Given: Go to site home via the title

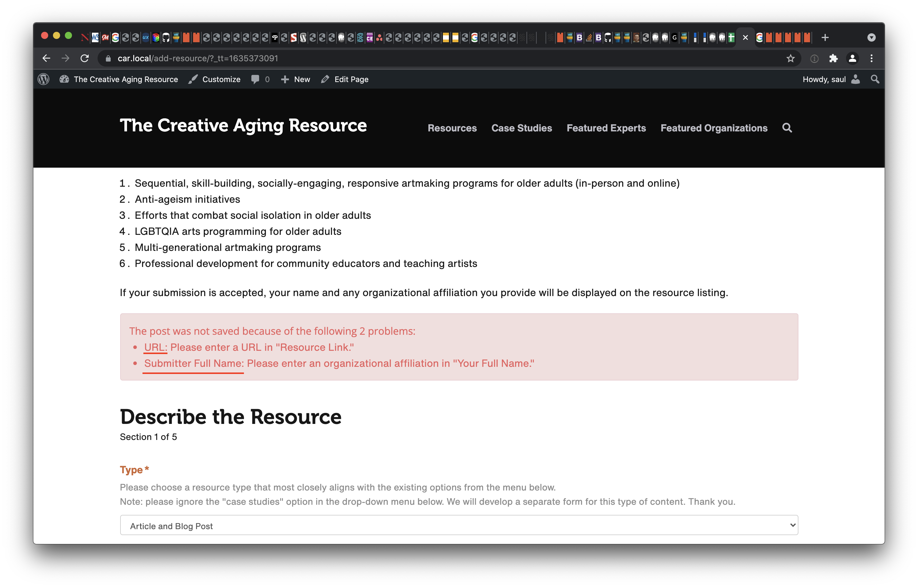Looking at the screenshot, I should (x=243, y=126).
